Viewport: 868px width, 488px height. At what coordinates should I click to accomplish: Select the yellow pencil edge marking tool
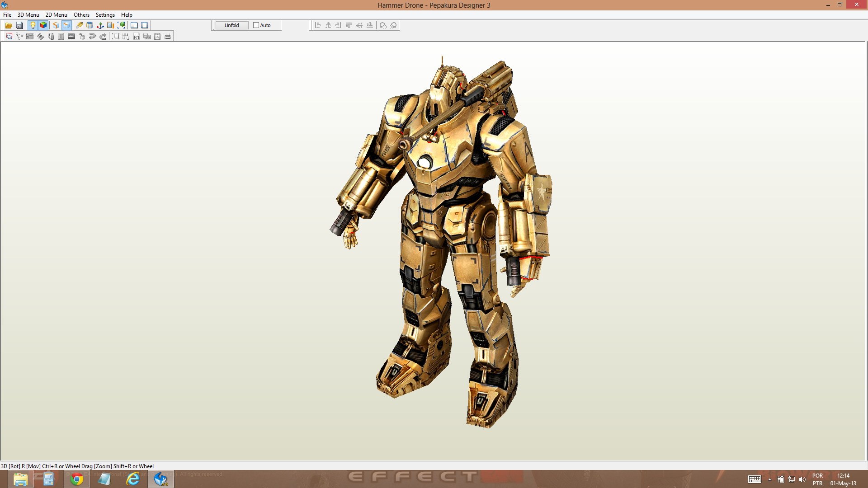point(80,25)
